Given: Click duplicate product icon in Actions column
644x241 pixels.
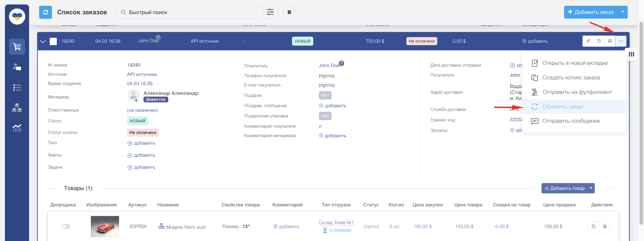Looking at the screenshot, I should (x=594, y=226).
